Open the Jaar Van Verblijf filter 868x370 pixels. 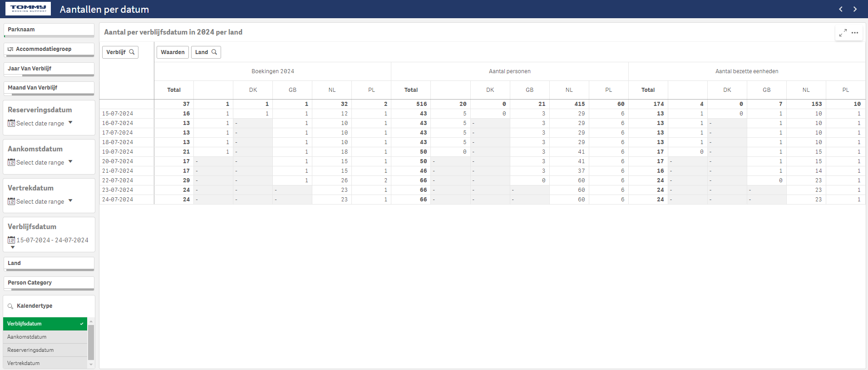click(x=49, y=69)
